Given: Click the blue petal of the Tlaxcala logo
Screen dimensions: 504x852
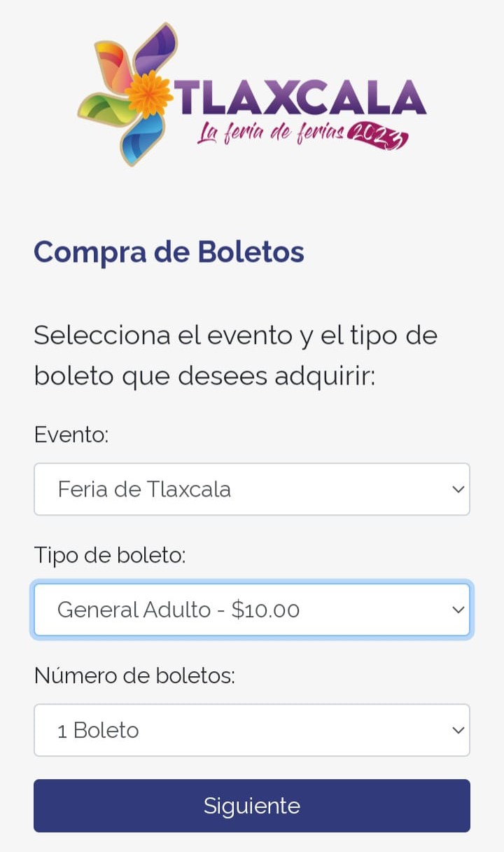Looking at the screenshot, I should click(143, 138).
